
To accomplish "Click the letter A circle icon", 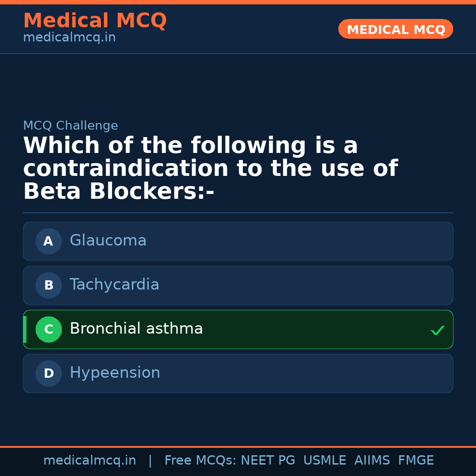I will (48, 241).
